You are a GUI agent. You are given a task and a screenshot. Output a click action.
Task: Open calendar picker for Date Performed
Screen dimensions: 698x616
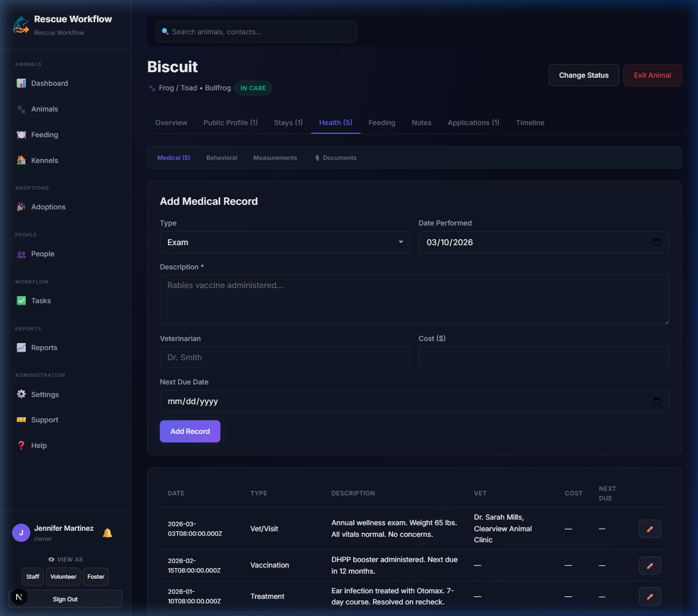coord(656,242)
